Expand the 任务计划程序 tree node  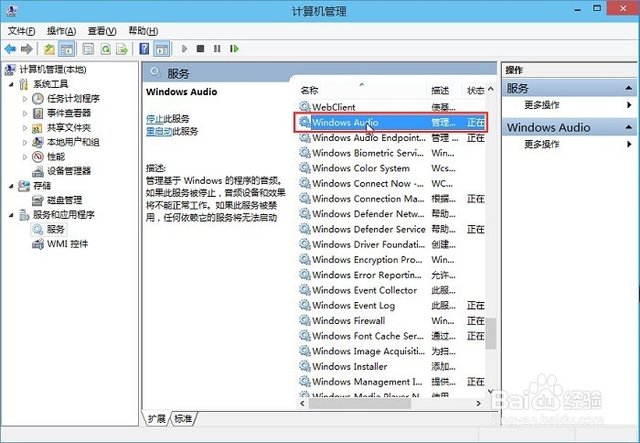coord(25,98)
